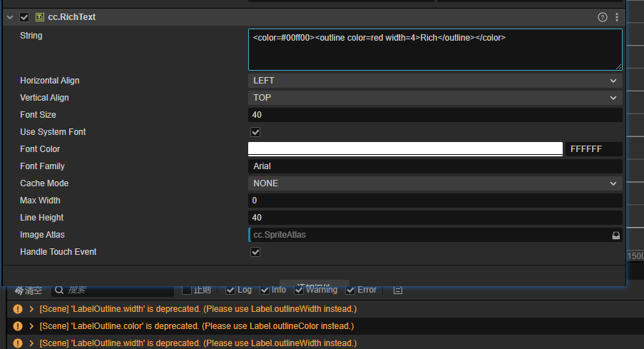Click the Horizontal Align property label
The image size is (644, 349).
tap(50, 81)
